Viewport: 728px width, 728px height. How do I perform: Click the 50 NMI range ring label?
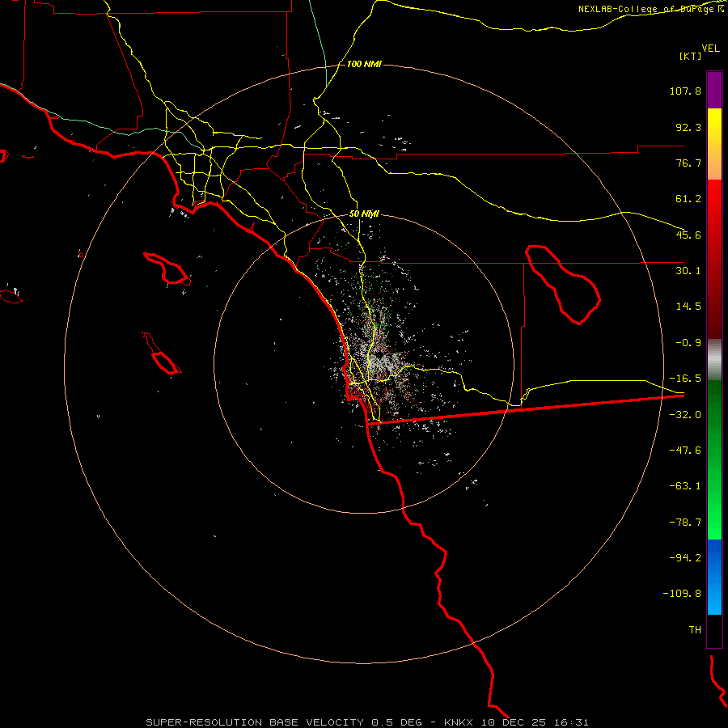point(364,214)
